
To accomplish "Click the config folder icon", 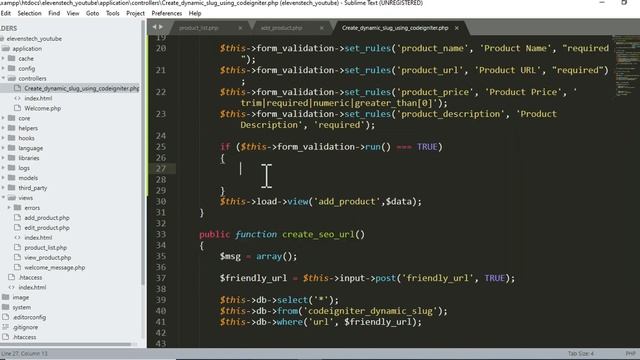I will 11,68.
